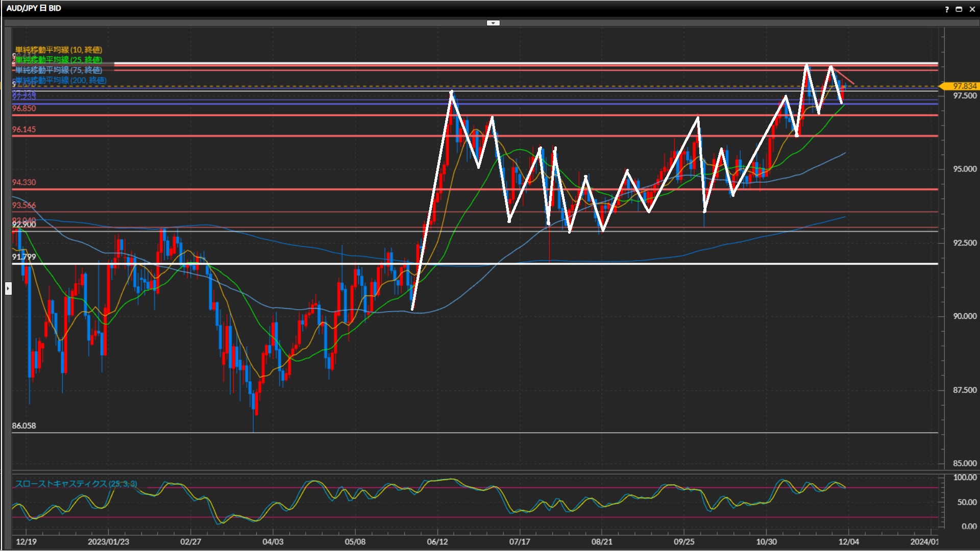Close the AUD/JPY chart window
Viewport: 980px width, 551px height.
pyautogui.click(x=972, y=9)
